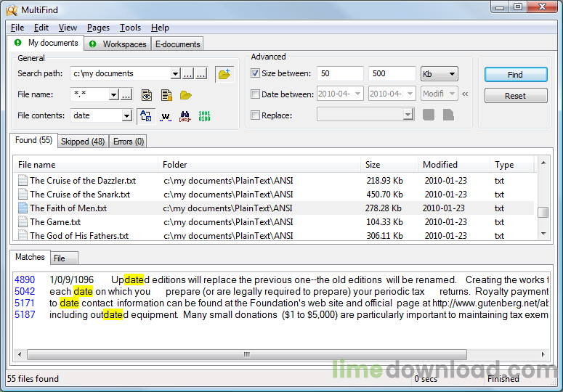The image size is (563, 392).
Task: Click the yellow open folder icon beside File name
Action: tap(186, 95)
